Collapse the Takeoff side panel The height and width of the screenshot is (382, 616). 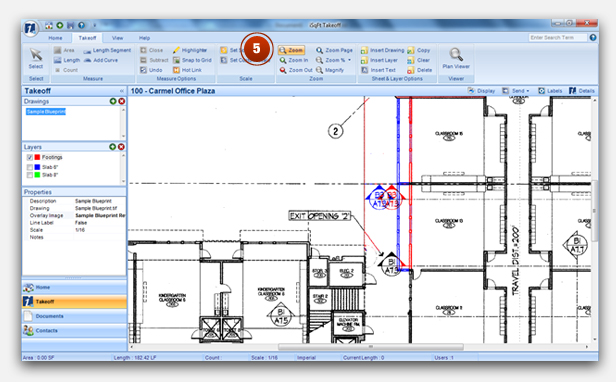[x=122, y=91]
